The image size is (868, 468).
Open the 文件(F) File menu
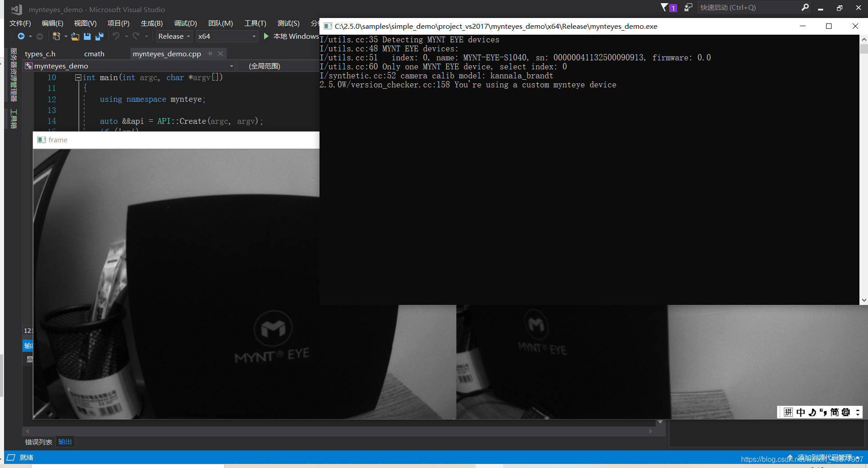tap(20, 23)
